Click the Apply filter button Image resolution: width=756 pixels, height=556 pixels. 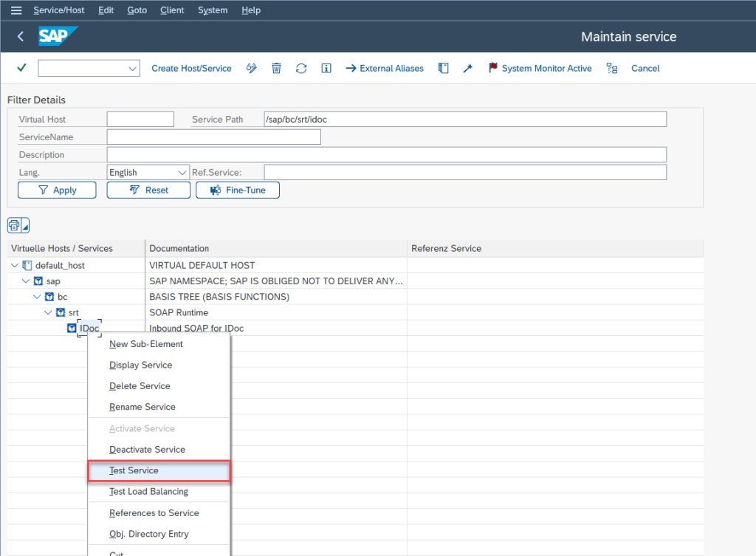(x=57, y=190)
